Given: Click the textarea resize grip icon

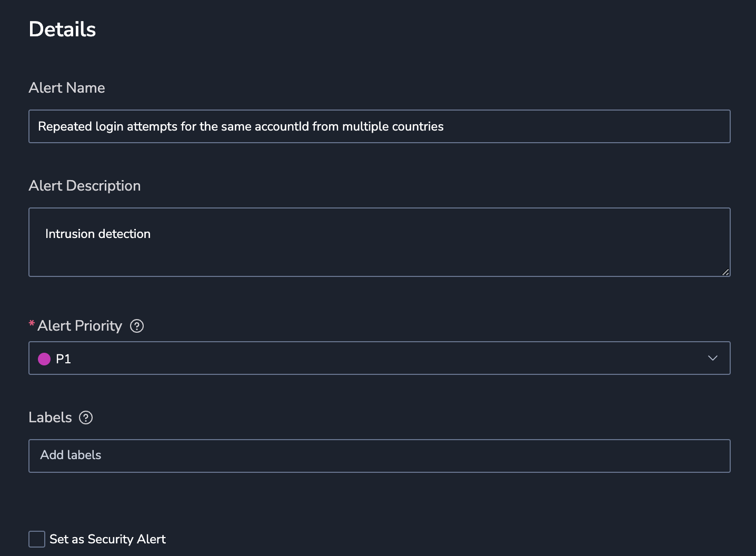Looking at the screenshot, I should coord(725,272).
